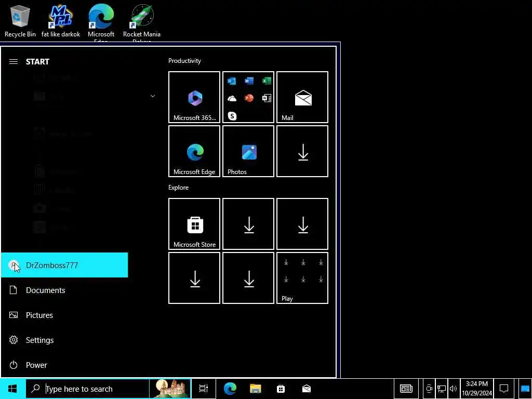Click the Skype icon in Office folder tile
This screenshot has height=399, width=532.
pos(232,116)
